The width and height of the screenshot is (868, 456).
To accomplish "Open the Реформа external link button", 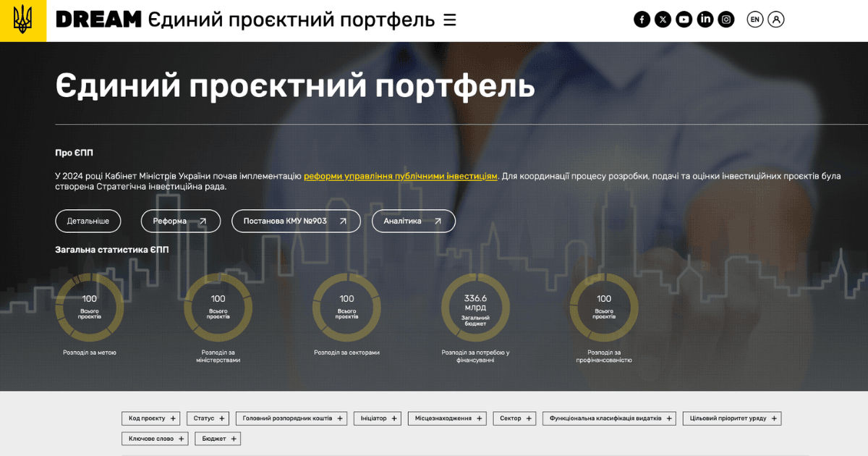I will coord(180,221).
